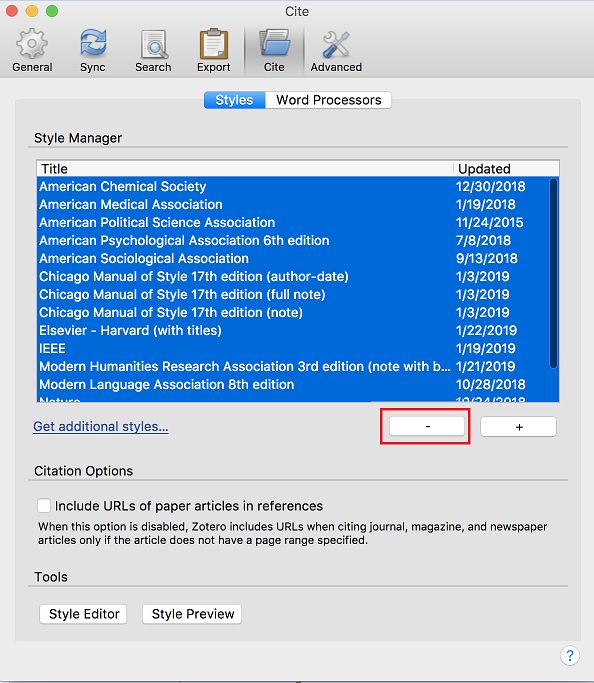Select American Chemical Society style
Image resolution: width=594 pixels, height=683 pixels.
[298, 186]
